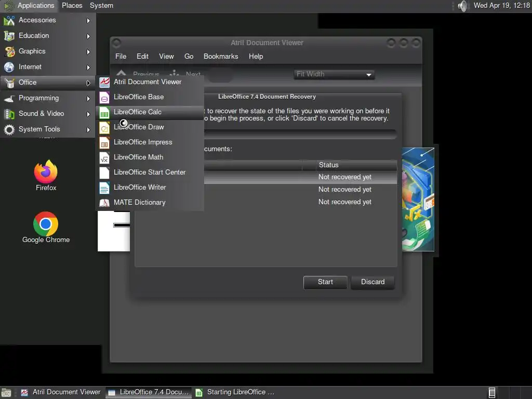Screen dimensions: 532x399
Task: Launch LibreOffice Math icon
Action: click(104, 158)
